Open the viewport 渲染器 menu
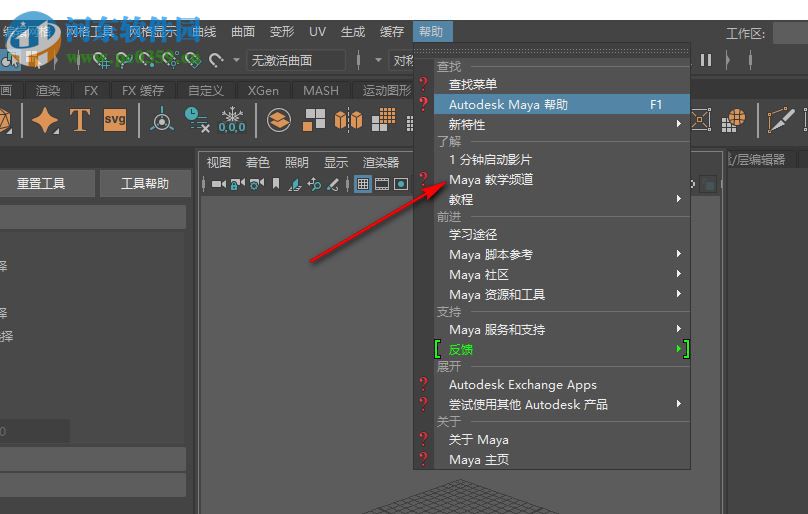Viewport: 808px width, 514px height. [x=381, y=163]
